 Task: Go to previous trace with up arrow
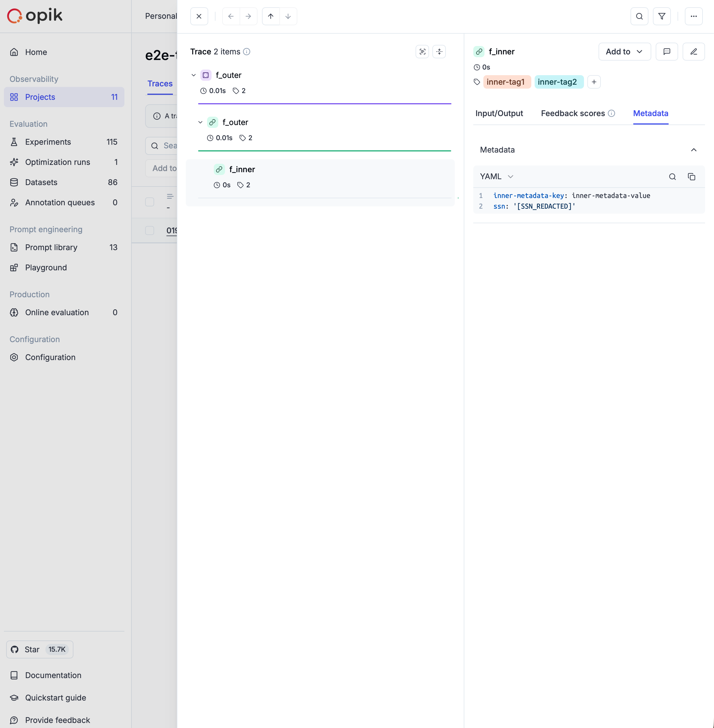pos(271,17)
